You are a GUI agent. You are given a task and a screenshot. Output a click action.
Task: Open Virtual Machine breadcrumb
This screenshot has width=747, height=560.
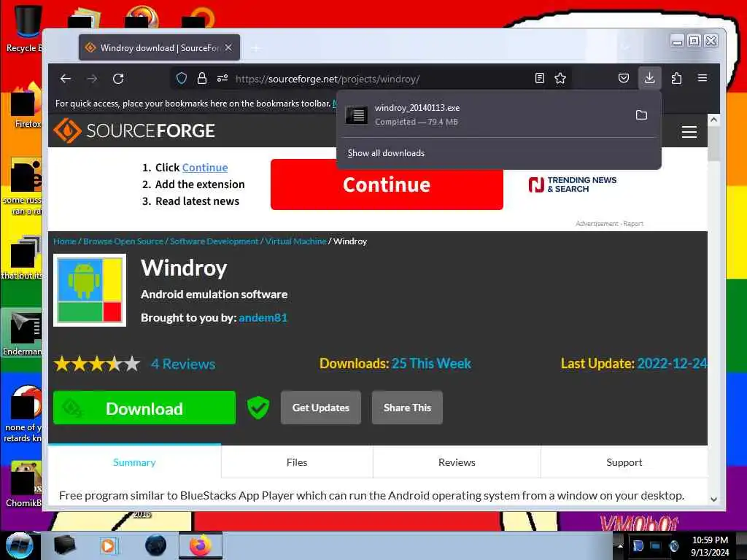coord(296,241)
